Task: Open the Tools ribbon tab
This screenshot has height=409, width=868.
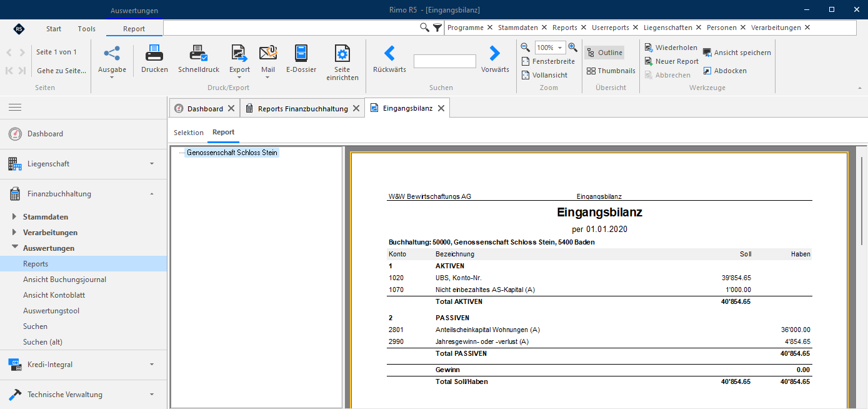Action: (x=87, y=29)
